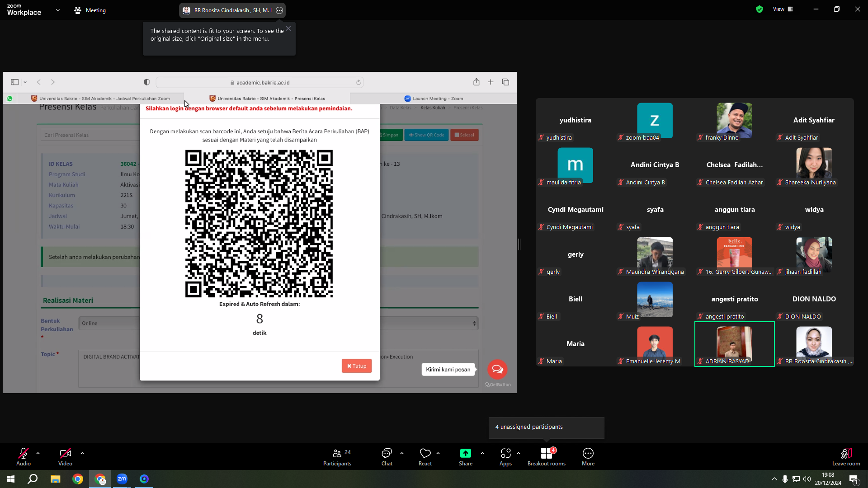Open the volume control in system tray
868x488 pixels.
pyautogui.click(x=807, y=479)
